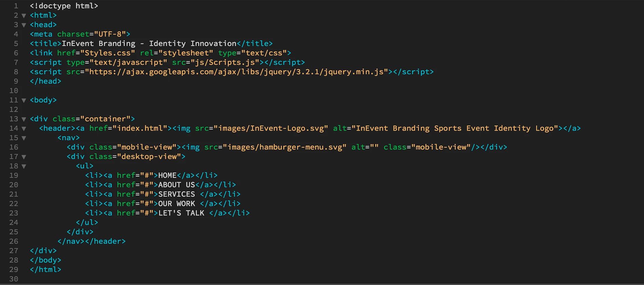Click the "Styles.css" href value
This screenshot has width=644, height=285.
click(x=108, y=53)
